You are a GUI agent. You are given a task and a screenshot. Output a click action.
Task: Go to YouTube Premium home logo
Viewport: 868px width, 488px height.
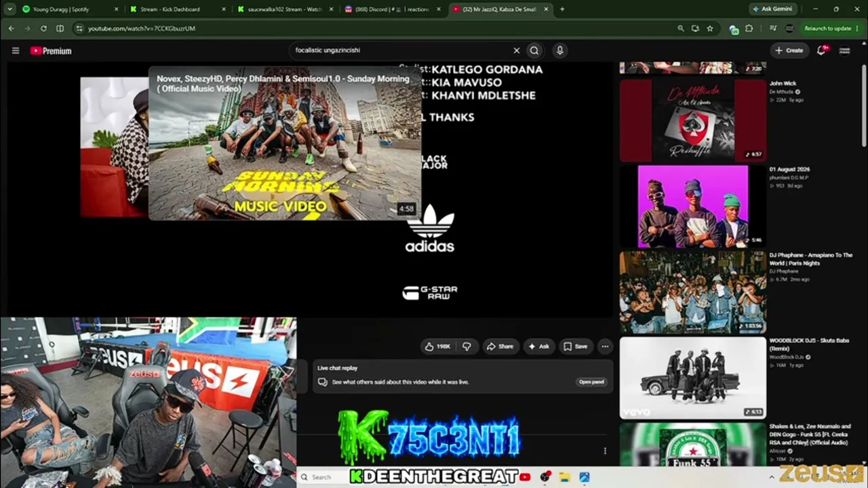click(x=51, y=50)
